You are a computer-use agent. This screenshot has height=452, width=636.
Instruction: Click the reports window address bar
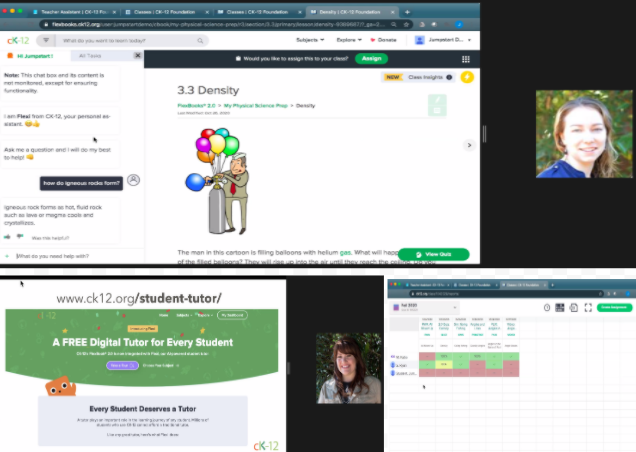[x=505, y=293]
